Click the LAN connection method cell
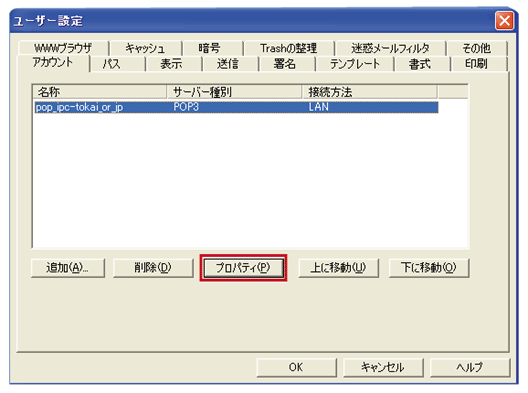 [x=319, y=107]
